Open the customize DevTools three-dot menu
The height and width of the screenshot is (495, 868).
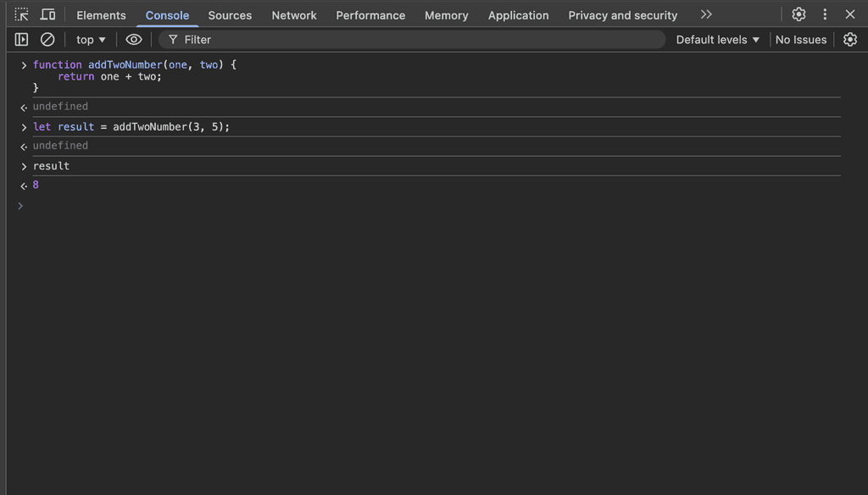coord(825,14)
